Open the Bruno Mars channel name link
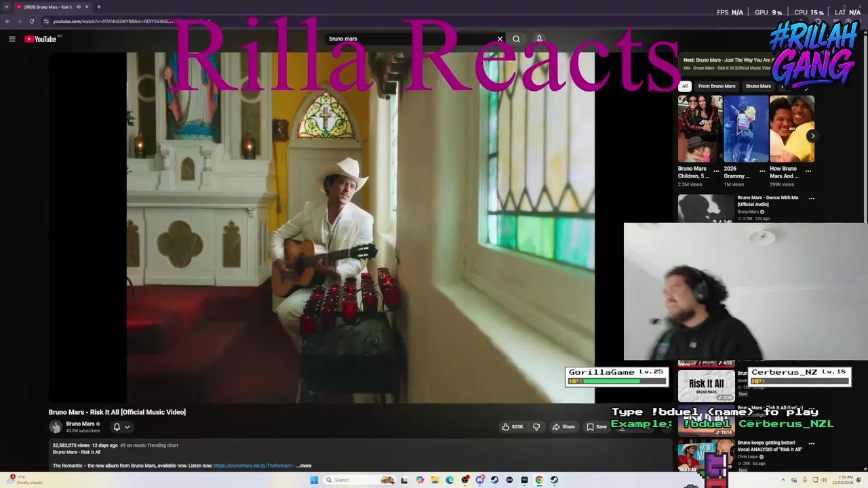 pos(80,424)
